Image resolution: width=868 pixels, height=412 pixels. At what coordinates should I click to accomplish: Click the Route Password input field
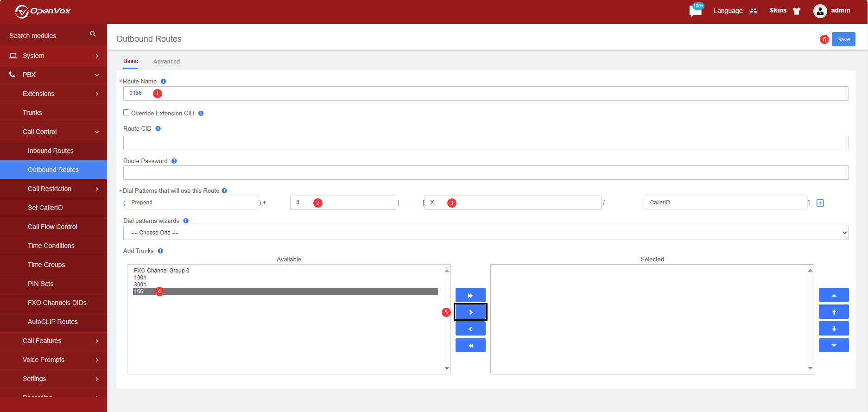tap(486, 172)
